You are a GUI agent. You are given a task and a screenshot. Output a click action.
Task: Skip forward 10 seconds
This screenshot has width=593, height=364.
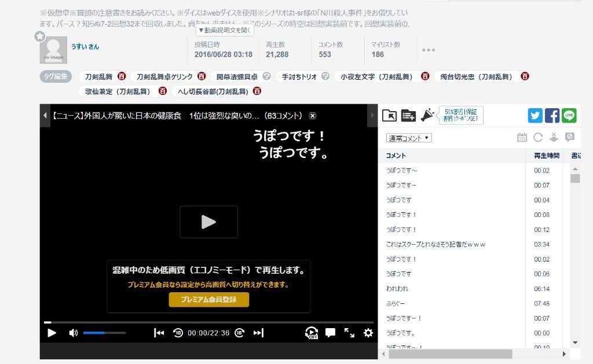239,333
